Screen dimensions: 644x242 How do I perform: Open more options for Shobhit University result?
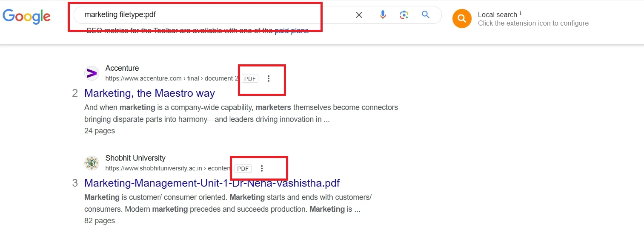point(262,168)
